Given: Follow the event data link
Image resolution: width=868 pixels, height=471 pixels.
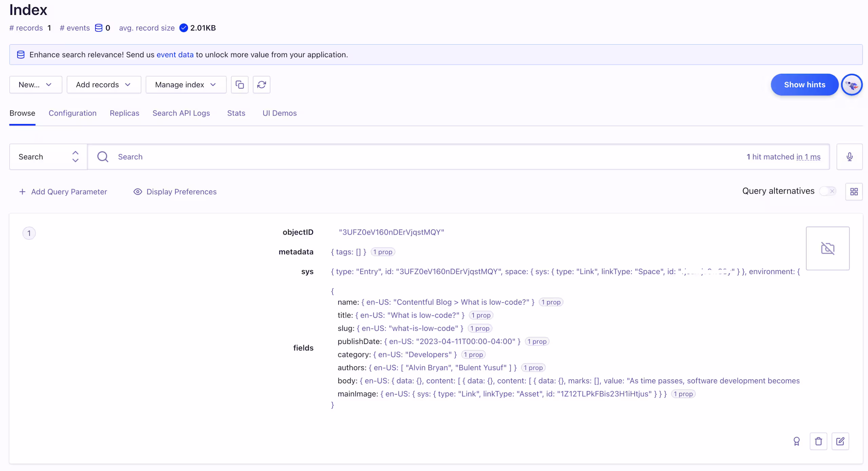Looking at the screenshot, I should coord(175,55).
